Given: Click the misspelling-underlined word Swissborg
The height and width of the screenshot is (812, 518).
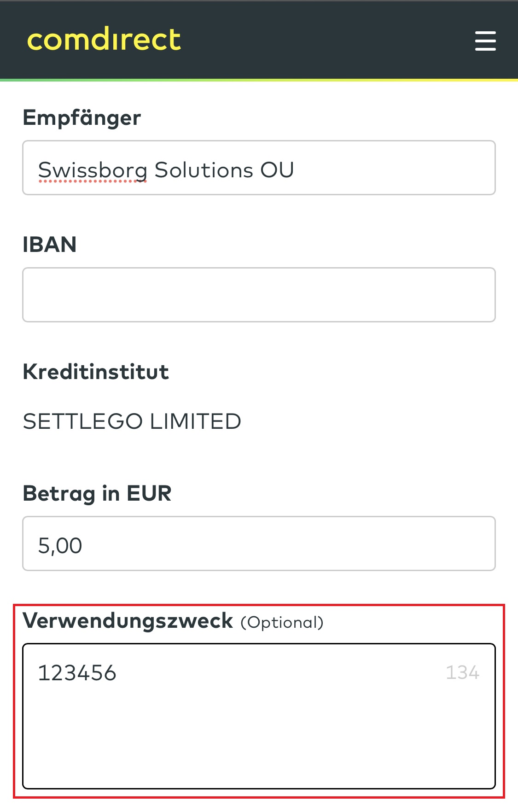Looking at the screenshot, I should [92, 169].
